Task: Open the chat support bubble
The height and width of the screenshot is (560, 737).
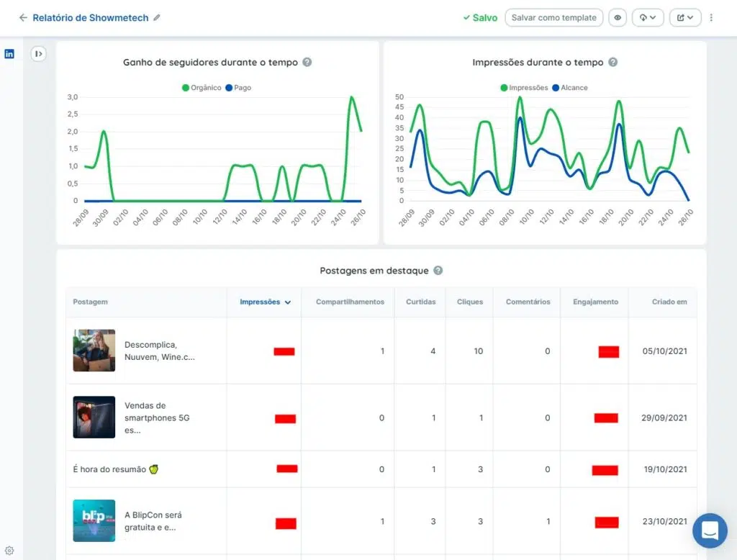Action: [x=710, y=530]
